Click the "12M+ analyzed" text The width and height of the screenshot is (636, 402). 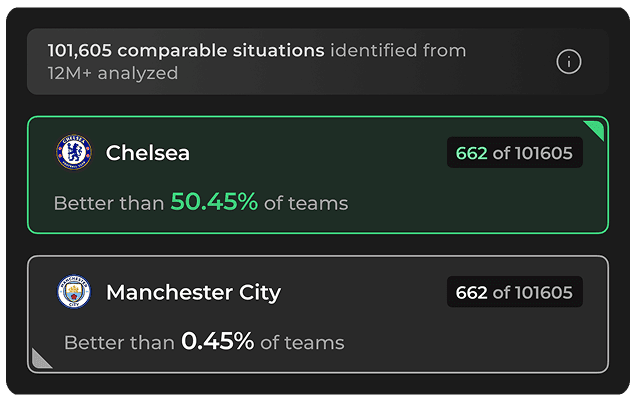(x=112, y=73)
